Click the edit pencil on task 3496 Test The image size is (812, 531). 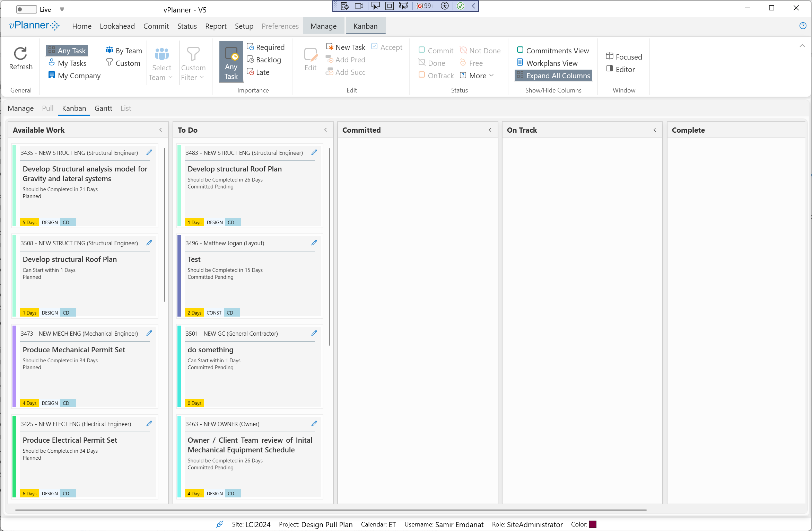(314, 243)
